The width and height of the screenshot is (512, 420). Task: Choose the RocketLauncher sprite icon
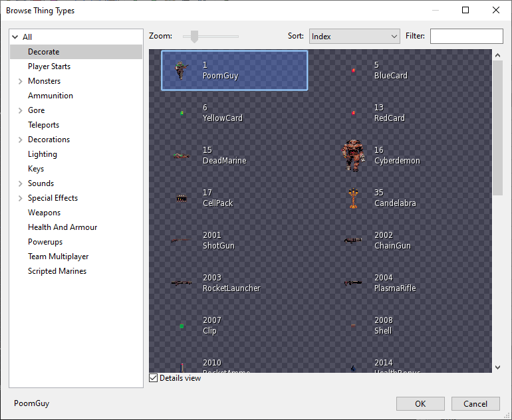[182, 282]
